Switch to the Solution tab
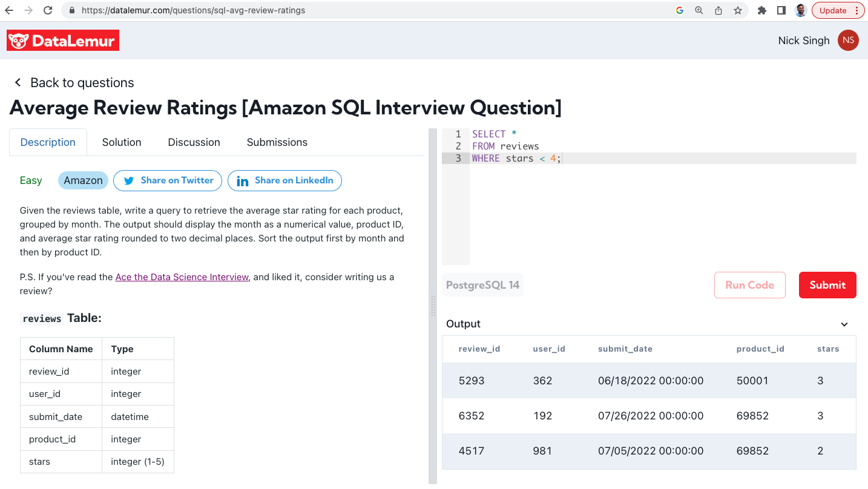 pyautogui.click(x=122, y=142)
